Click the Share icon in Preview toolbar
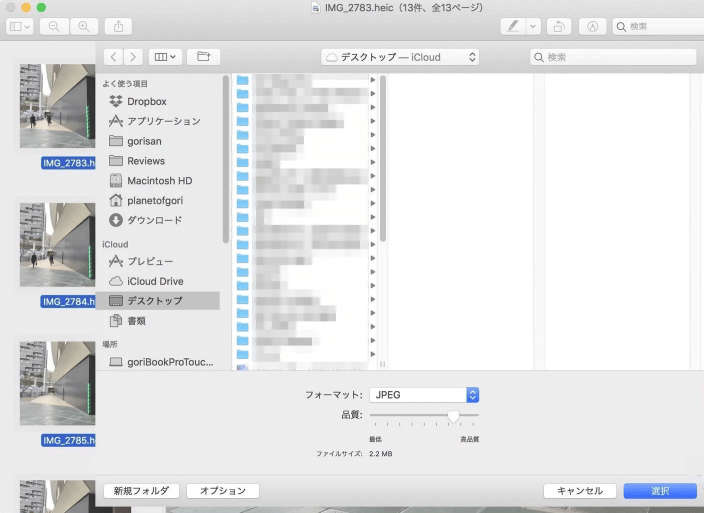This screenshot has width=704, height=513. pos(117,26)
